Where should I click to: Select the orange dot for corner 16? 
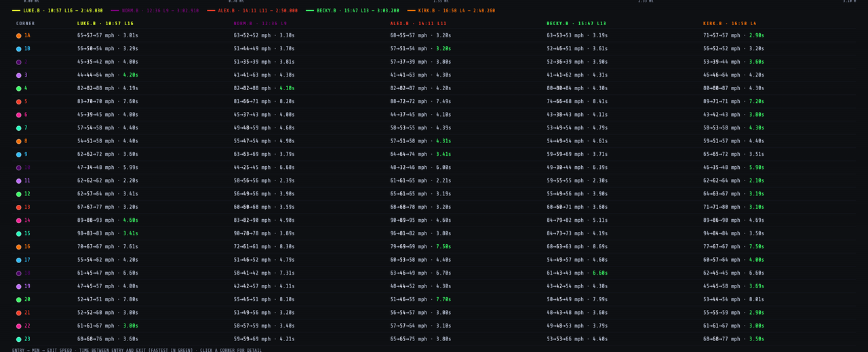(x=19, y=247)
